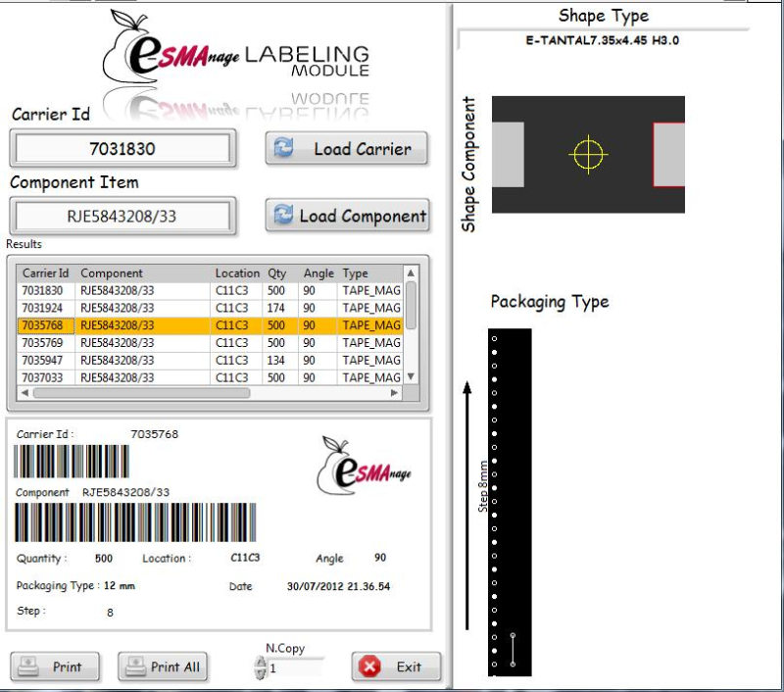Click the printer icon on Print All

pyautogui.click(x=136, y=667)
